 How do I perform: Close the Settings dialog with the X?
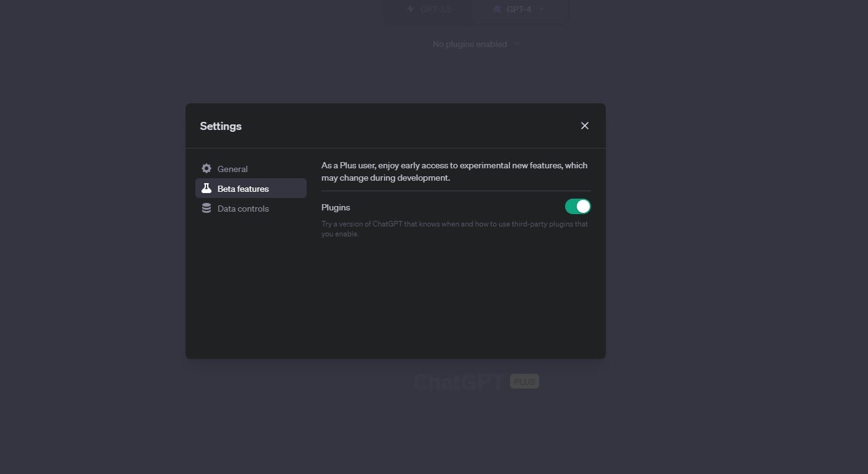pos(584,126)
